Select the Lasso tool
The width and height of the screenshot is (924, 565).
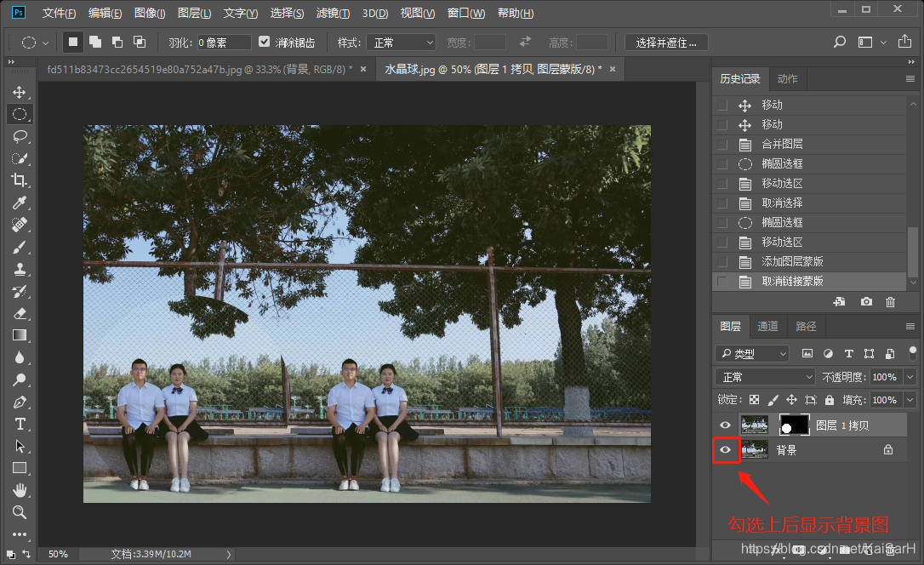[x=20, y=137]
